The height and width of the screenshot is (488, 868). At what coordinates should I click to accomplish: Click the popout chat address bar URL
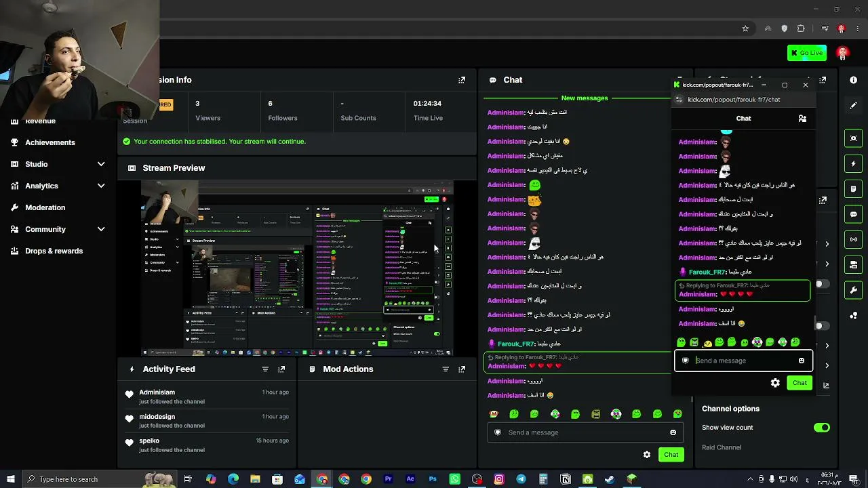click(734, 100)
